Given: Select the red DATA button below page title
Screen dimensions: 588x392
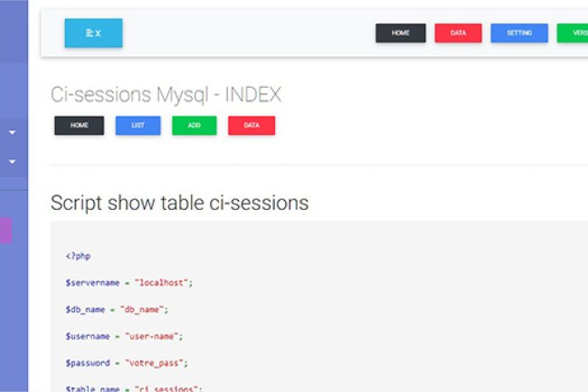Looking at the screenshot, I should (251, 125).
